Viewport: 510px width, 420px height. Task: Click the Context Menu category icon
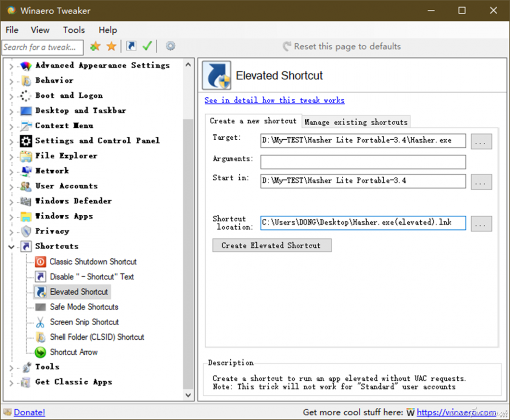26,126
